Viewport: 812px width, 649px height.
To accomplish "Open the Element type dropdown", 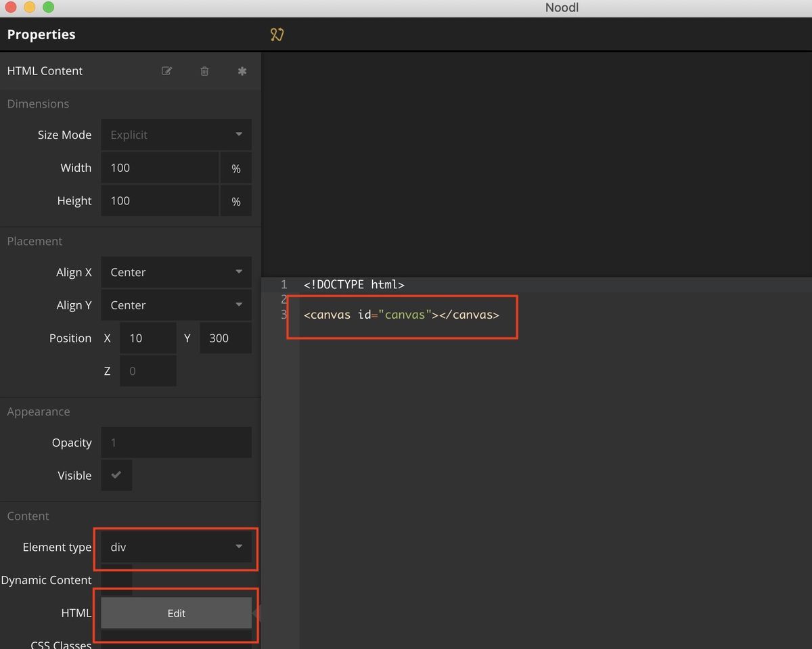I will (x=176, y=547).
